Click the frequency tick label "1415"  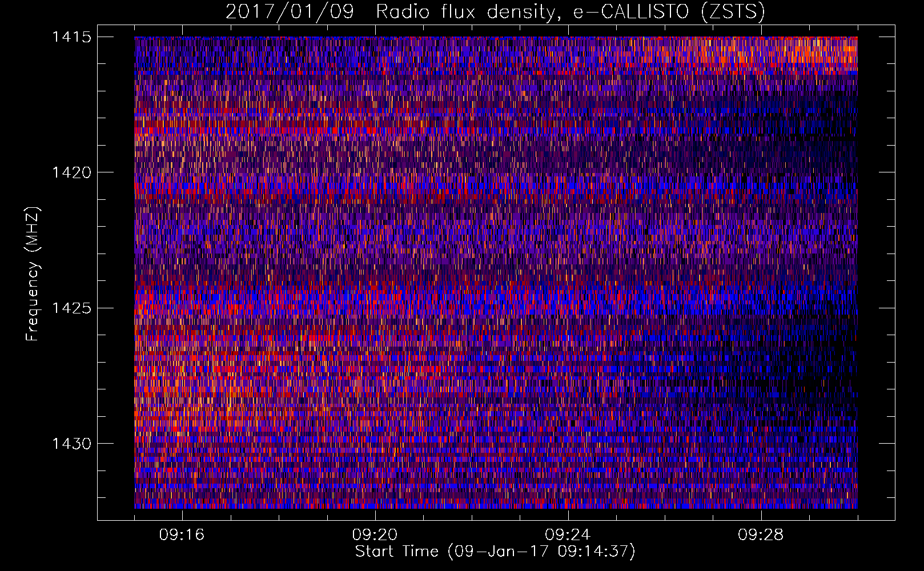coord(71,37)
